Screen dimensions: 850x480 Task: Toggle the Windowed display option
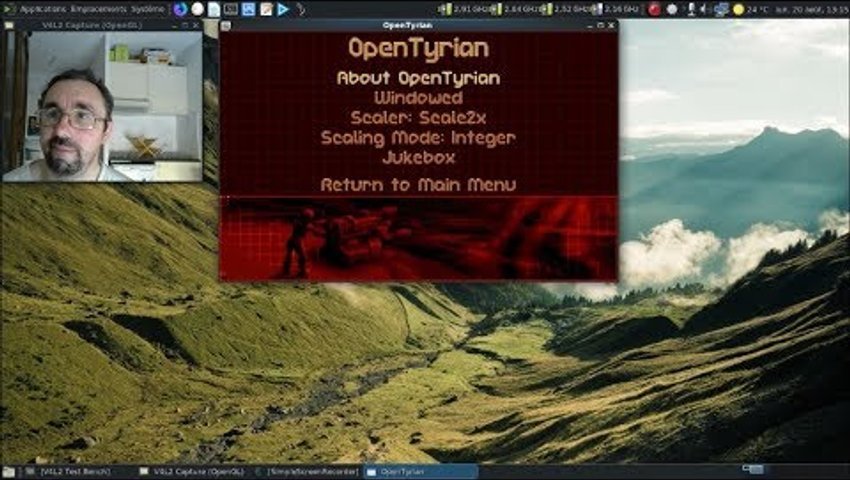(x=418, y=98)
